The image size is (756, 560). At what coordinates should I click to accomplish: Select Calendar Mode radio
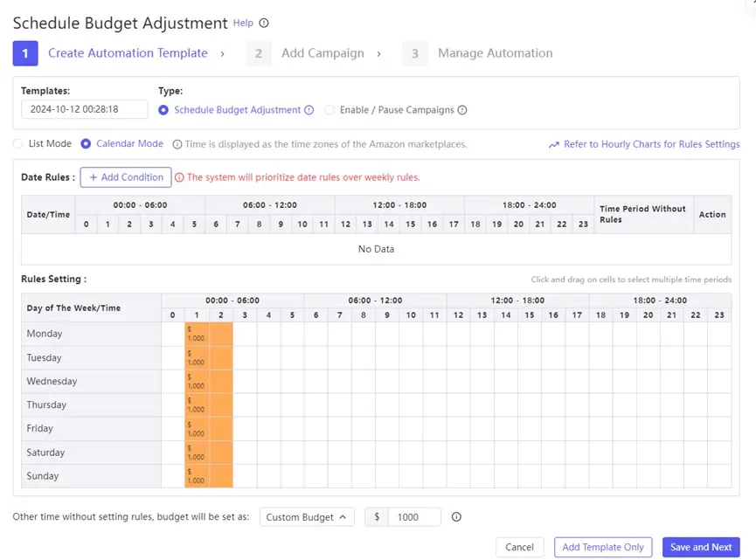pyautogui.click(x=86, y=143)
